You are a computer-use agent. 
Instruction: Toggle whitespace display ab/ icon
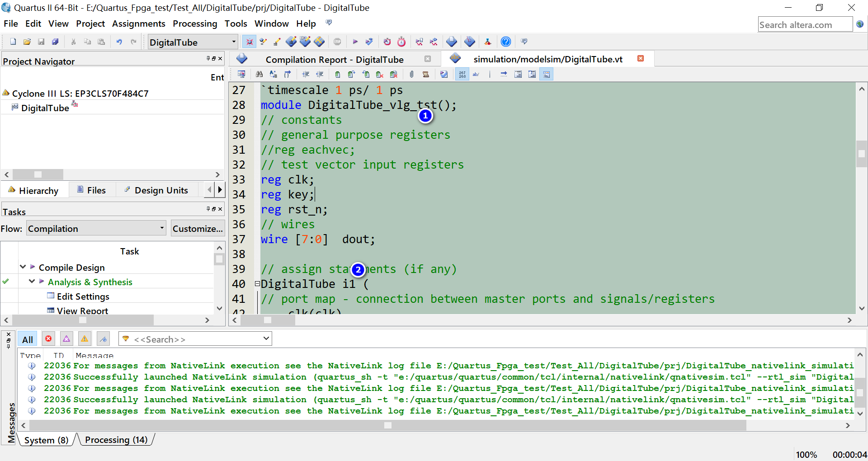click(476, 75)
